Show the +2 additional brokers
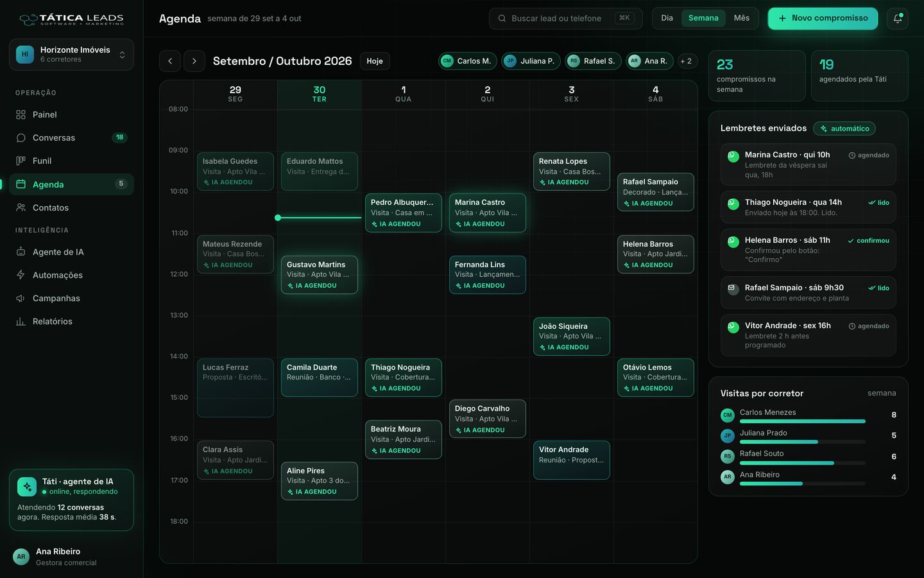 [x=687, y=61]
